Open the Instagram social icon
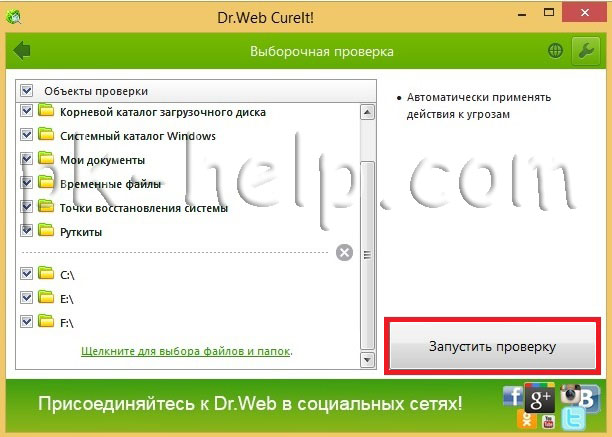This screenshot has height=437, width=612. 571,393
